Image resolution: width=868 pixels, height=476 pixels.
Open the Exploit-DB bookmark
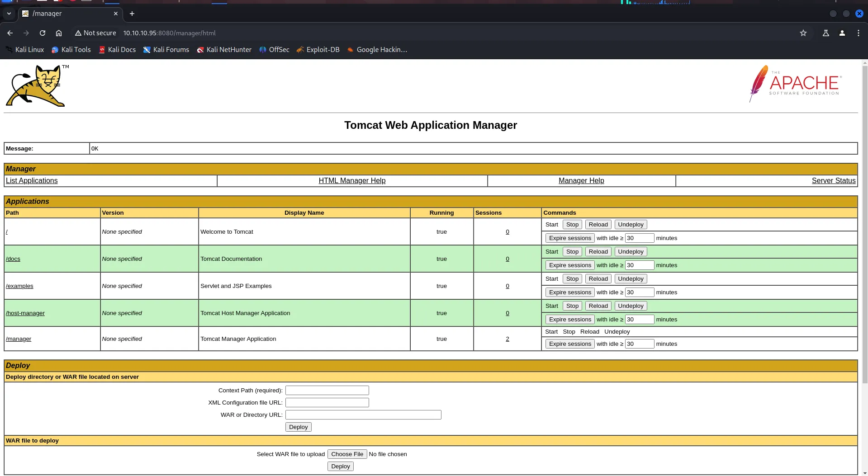tap(318, 50)
